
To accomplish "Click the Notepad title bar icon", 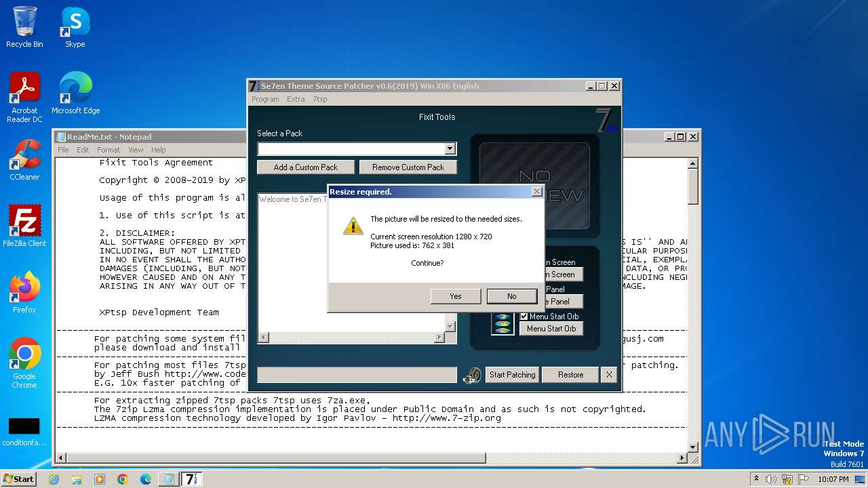I will [60, 137].
